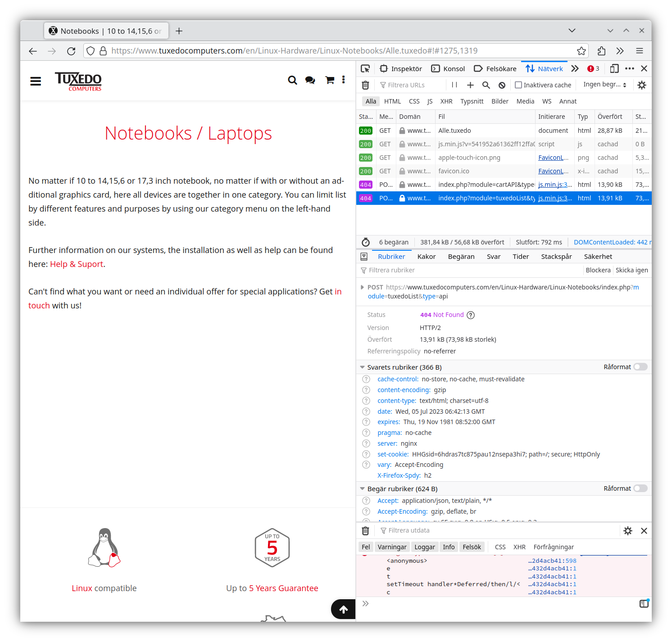Viewport: 672px width, 642px height.
Task: Collapse the Svarets rubriker section
Action: (x=363, y=366)
